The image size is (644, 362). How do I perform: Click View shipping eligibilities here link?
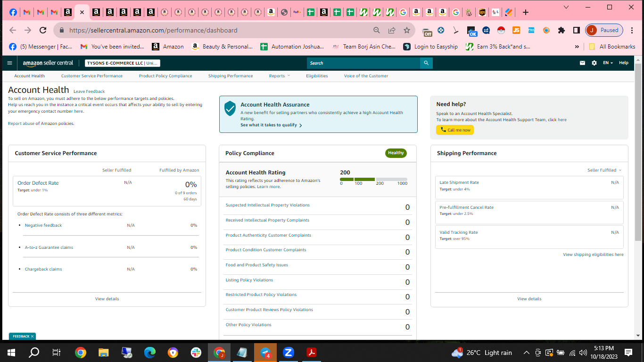point(593,255)
